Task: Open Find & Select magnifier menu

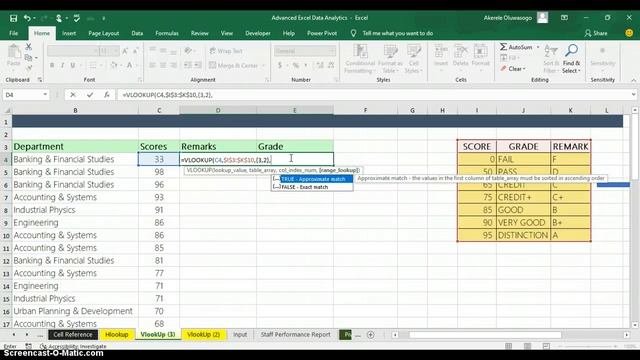Action: pyautogui.click(x=571, y=59)
